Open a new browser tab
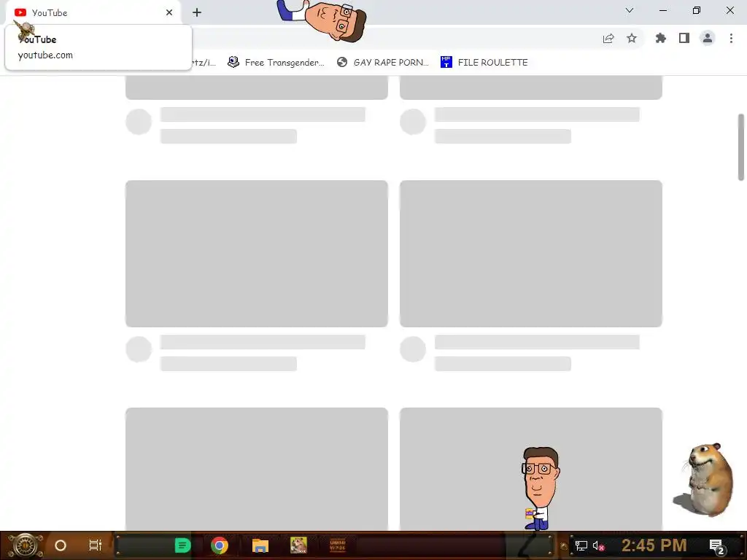747x560 pixels. coord(197,12)
